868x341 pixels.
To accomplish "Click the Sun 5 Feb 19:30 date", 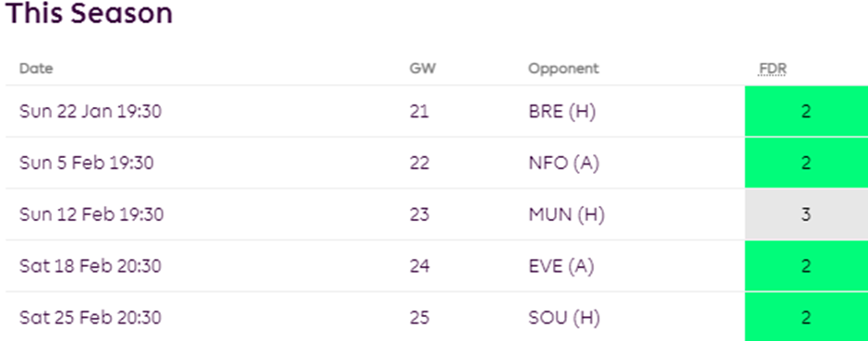I will (x=87, y=164).
